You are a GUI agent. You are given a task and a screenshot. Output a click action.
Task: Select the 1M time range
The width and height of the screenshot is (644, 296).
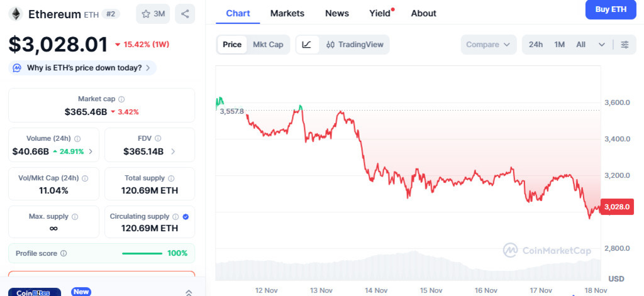pos(559,45)
